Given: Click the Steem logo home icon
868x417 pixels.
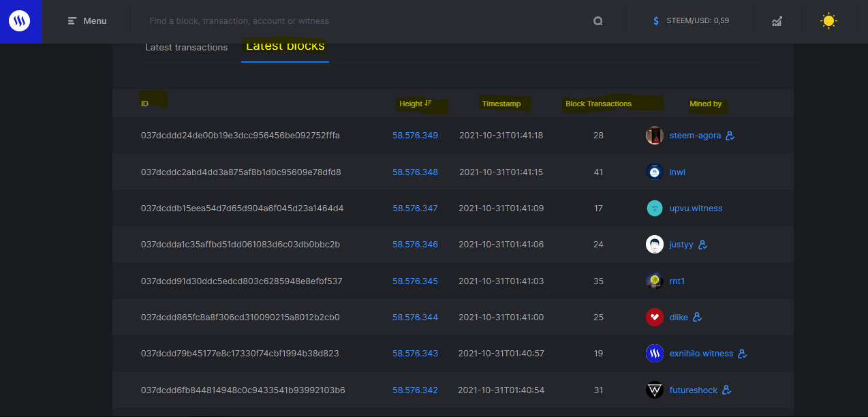Looking at the screenshot, I should tap(20, 21).
